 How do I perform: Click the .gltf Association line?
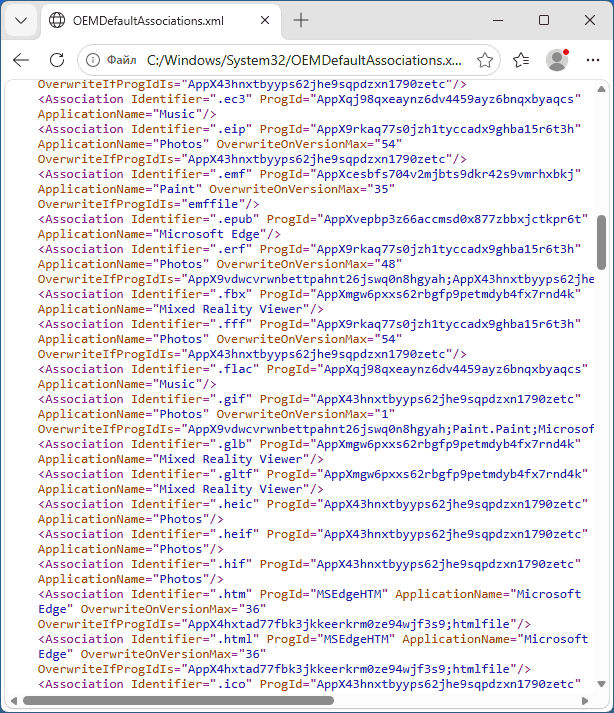tap(313, 474)
